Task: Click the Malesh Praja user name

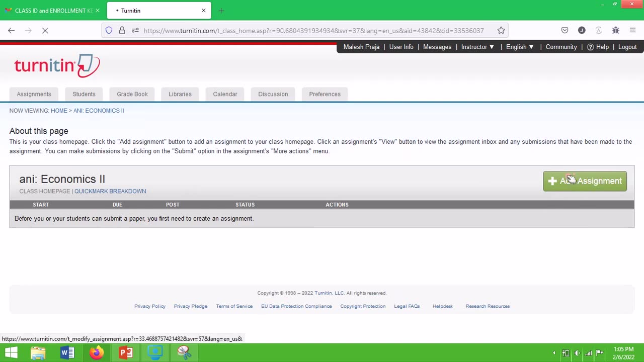Action: (361, 47)
